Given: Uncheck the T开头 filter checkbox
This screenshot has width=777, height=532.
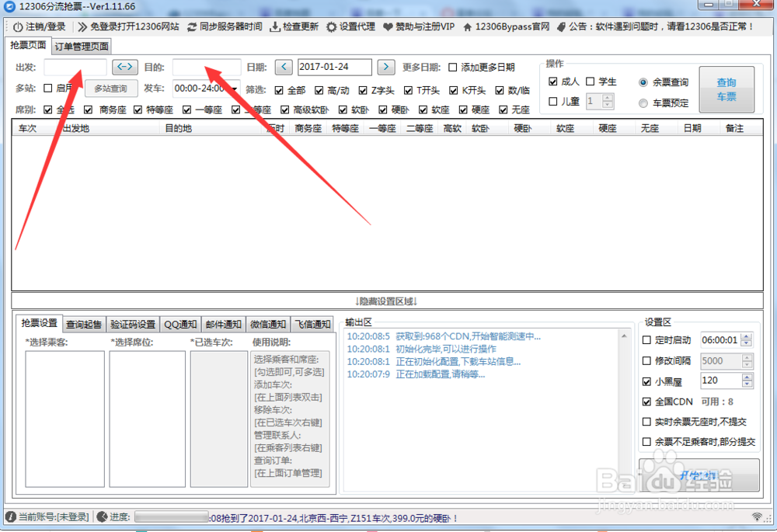Looking at the screenshot, I should tap(409, 90).
